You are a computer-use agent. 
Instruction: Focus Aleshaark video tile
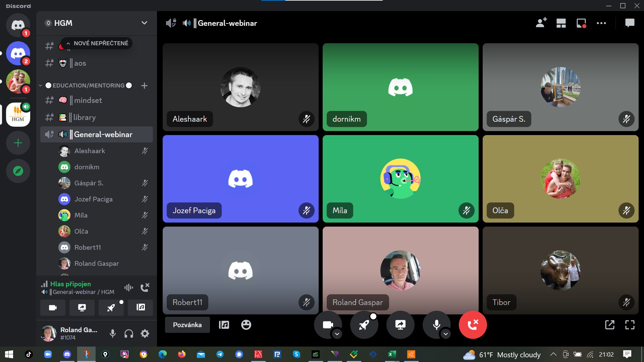click(x=240, y=87)
